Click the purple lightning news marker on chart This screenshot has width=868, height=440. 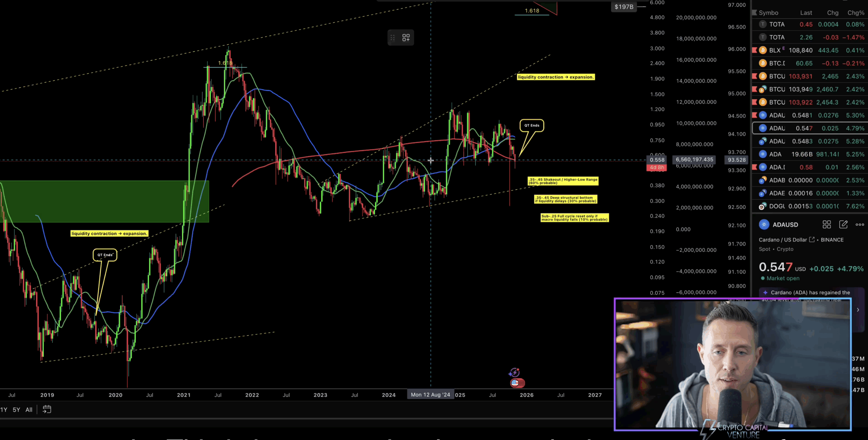click(x=514, y=373)
